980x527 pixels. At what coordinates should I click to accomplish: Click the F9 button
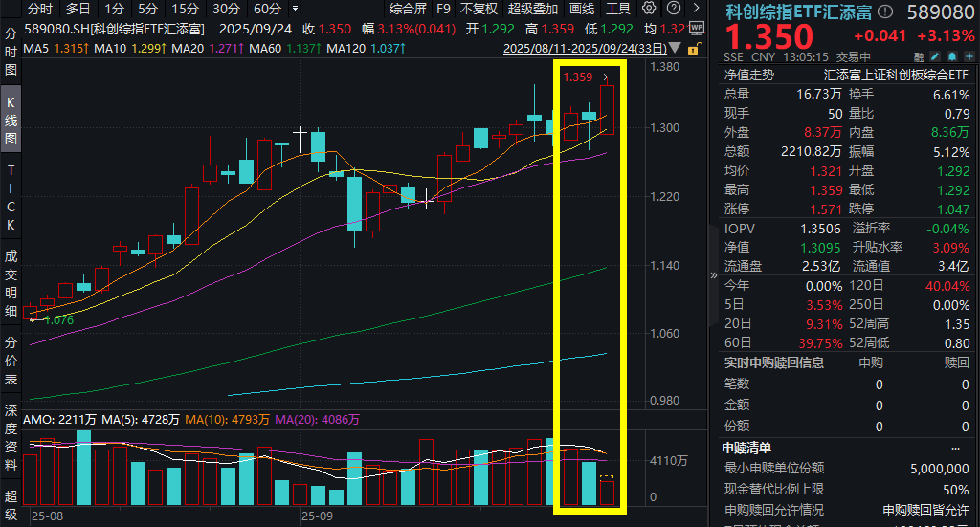(443, 9)
